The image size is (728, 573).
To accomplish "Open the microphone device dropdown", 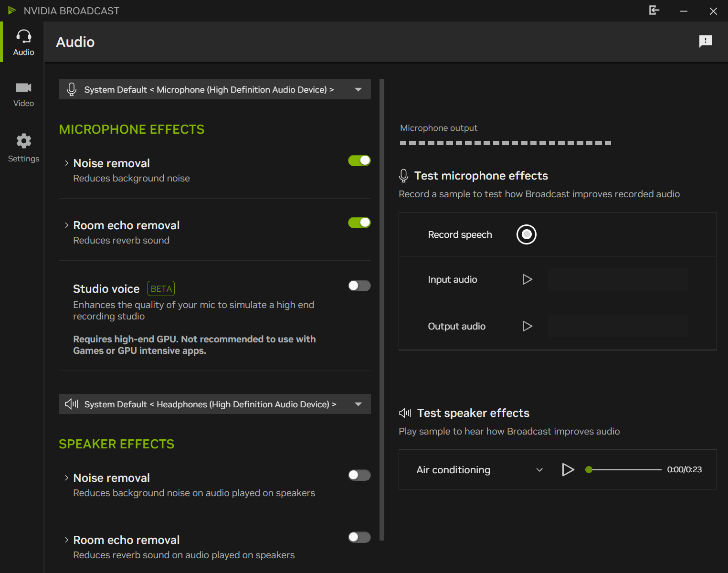I will point(358,89).
